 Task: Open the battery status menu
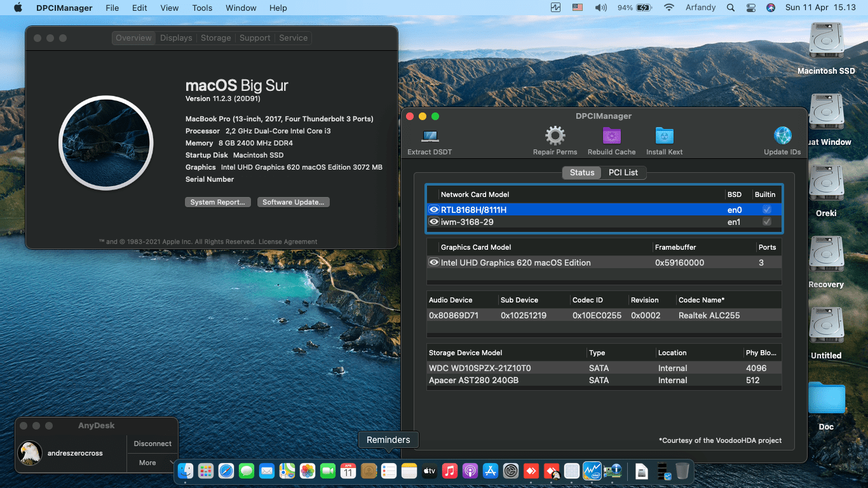[x=635, y=8]
